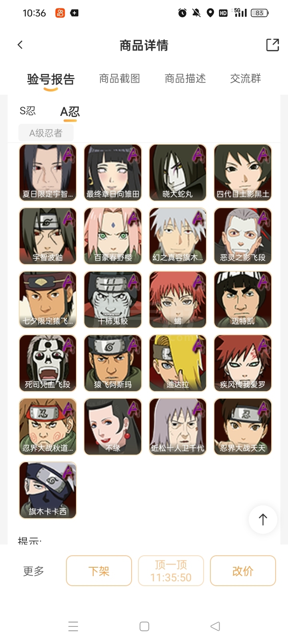
Task: Open the 交流群 tab
Action: [246, 79]
